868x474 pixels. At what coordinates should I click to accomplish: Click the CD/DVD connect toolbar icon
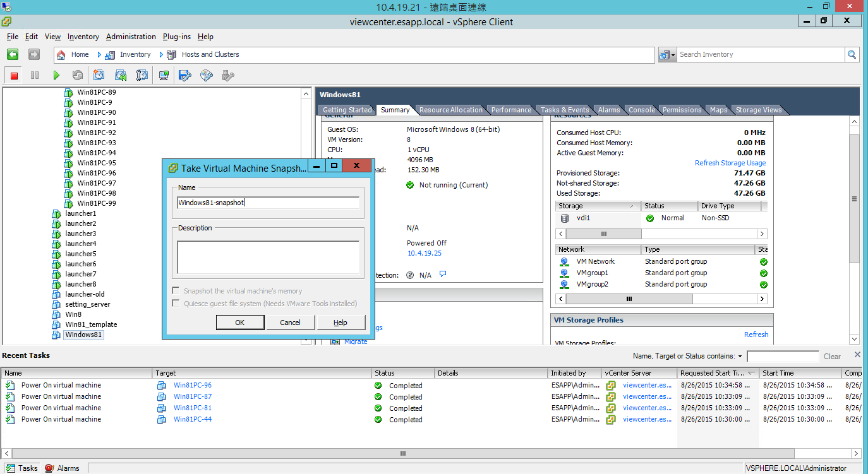coord(207,76)
